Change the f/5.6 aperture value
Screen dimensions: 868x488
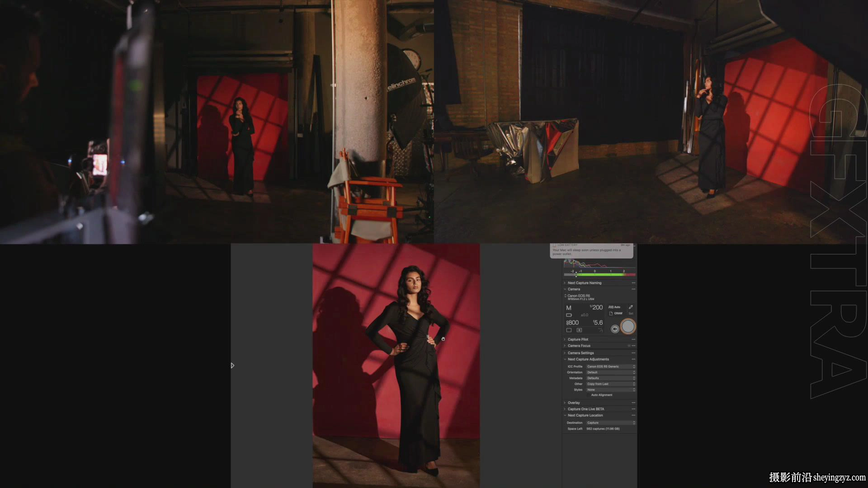pyautogui.click(x=598, y=323)
